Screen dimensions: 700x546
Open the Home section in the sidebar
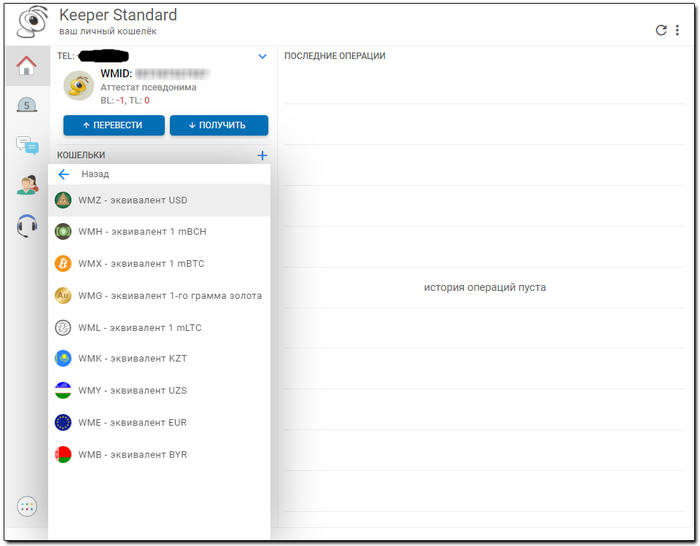[27, 66]
